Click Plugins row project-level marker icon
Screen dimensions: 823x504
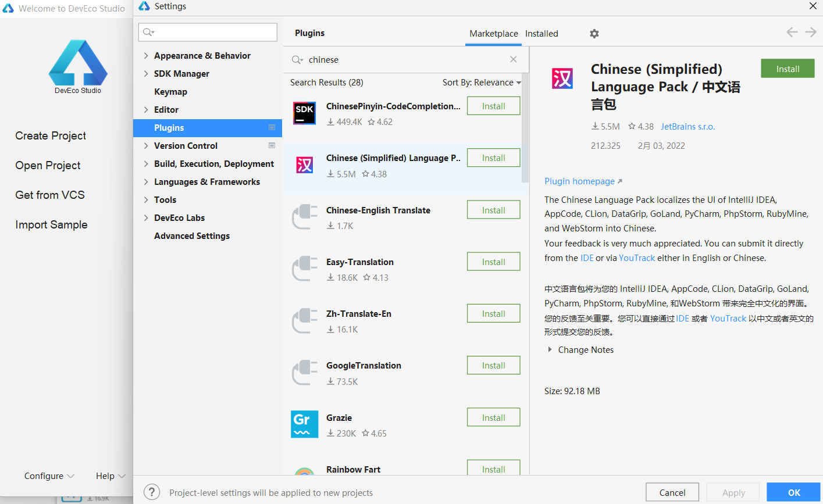pos(272,127)
